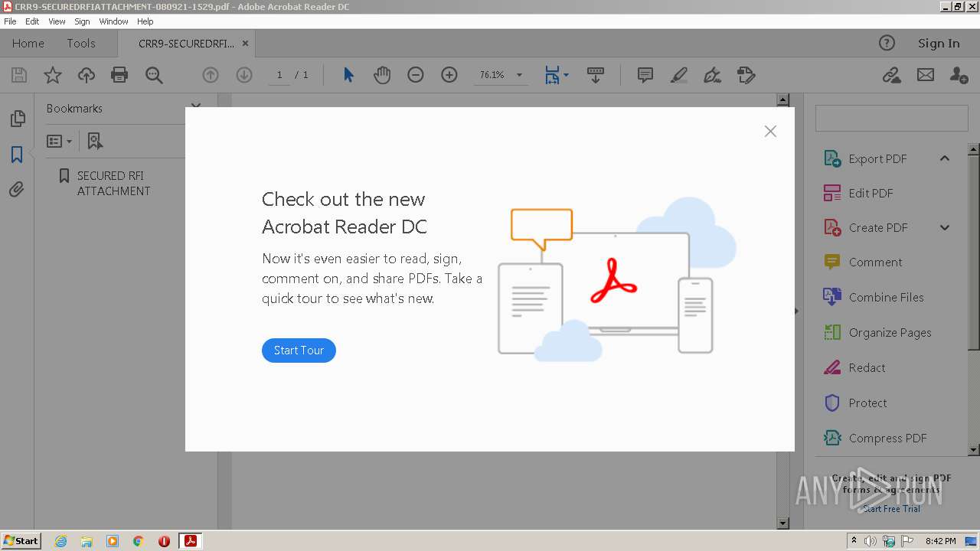Close the welcome tour dialog
The width and height of the screenshot is (980, 551).
coord(770,132)
